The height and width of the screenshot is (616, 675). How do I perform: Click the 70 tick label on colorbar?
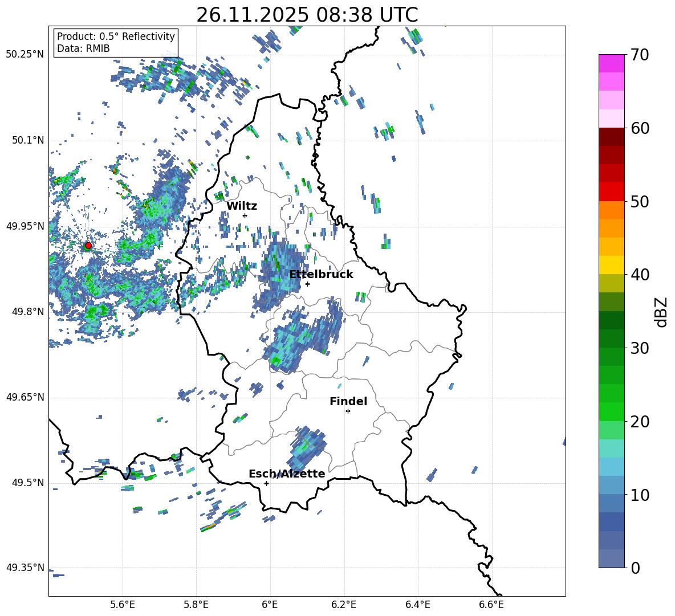pos(641,55)
